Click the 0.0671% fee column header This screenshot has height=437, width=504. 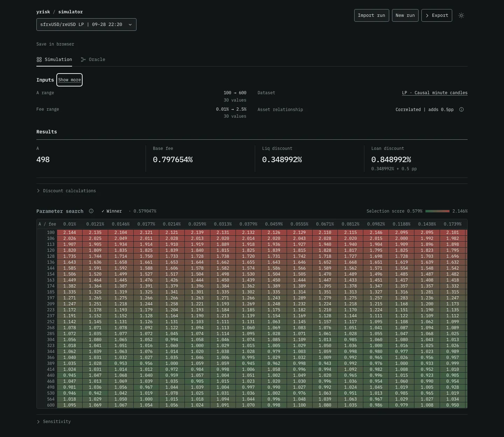pos(325,224)
